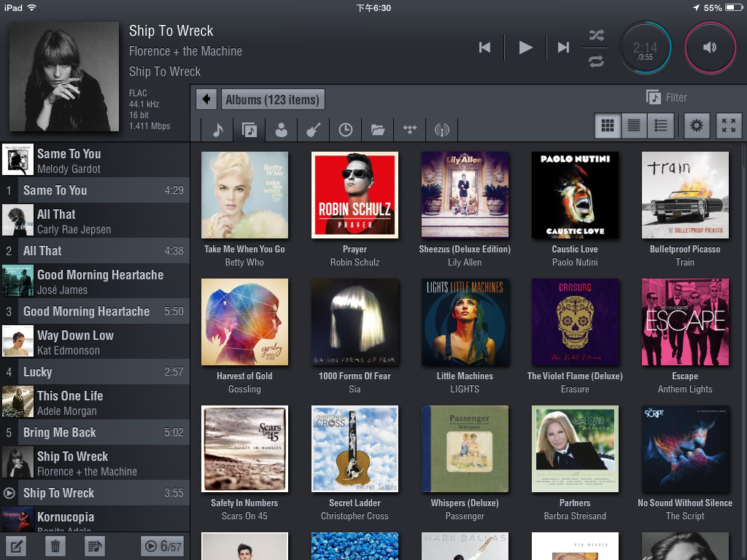The width and height of the screenshot is (747, 560).
Task: Open Robin Schulz's Prayer album cover
Action: (355, 195)
